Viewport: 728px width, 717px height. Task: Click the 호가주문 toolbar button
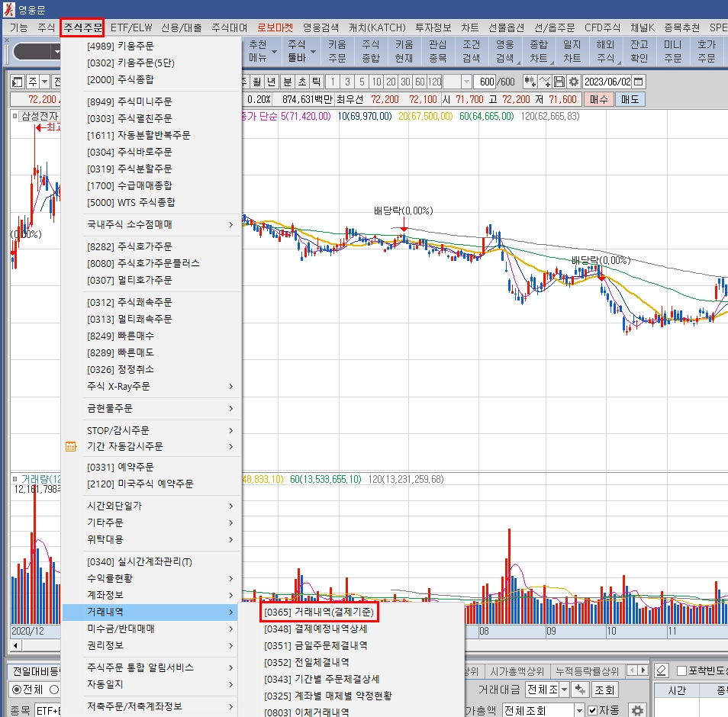tap(707, 51)
